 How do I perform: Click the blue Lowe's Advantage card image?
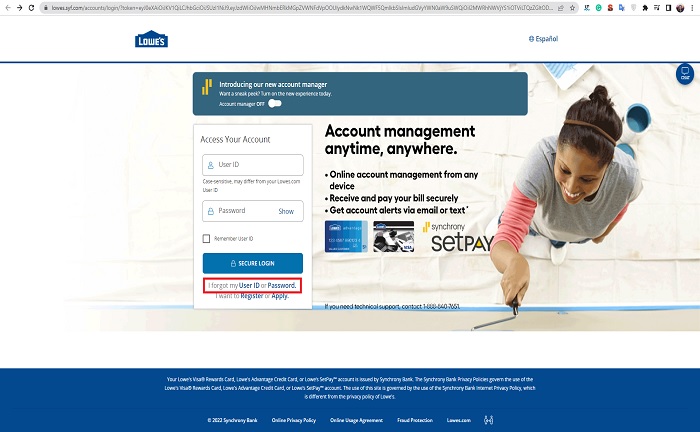tap(346, 236)
